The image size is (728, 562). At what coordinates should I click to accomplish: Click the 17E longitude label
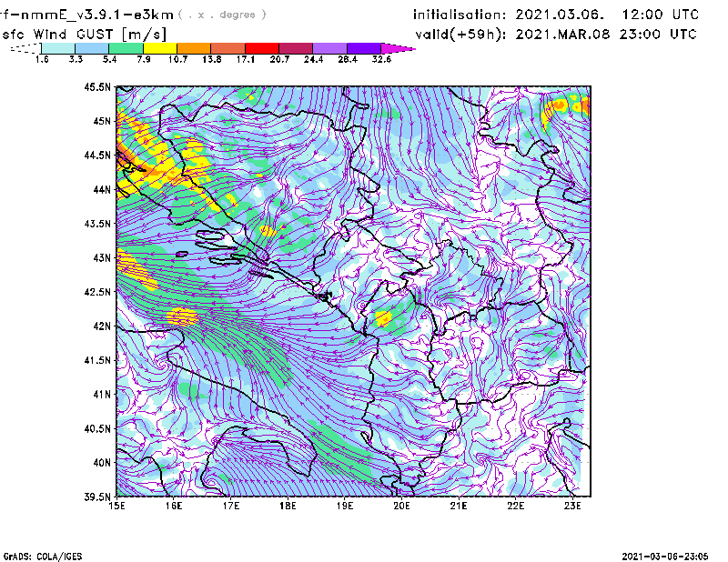tap(231, 506)
